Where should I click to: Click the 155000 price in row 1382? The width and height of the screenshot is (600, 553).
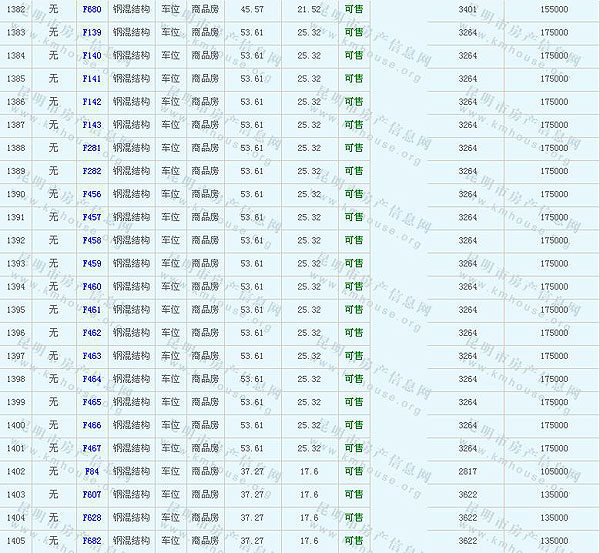(553, 9)
